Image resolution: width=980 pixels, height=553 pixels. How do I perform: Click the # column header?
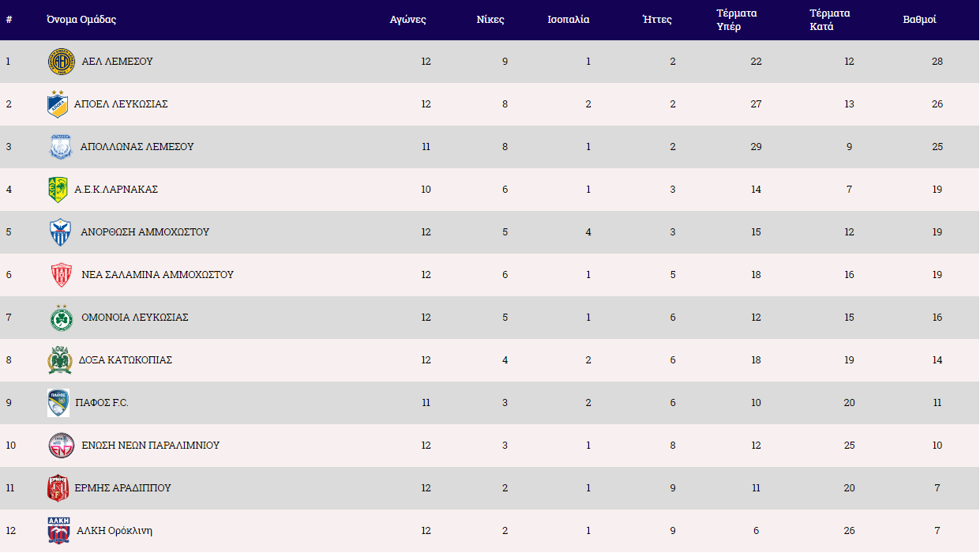9,20
